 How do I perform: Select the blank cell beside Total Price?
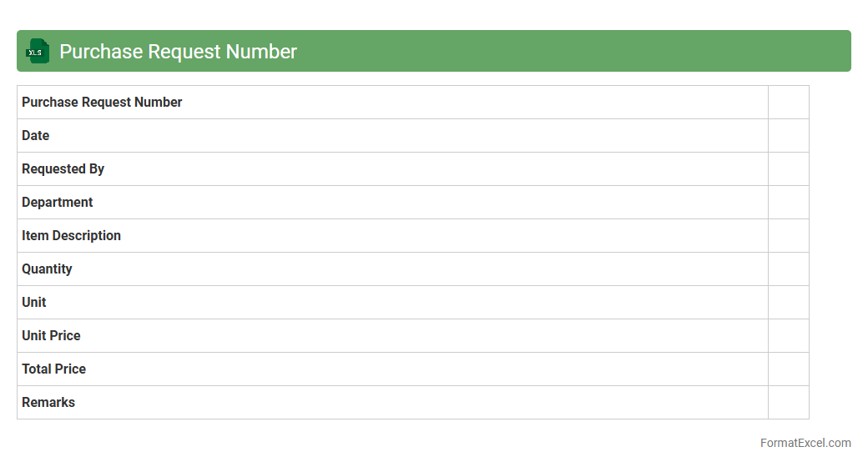(788, 369)
